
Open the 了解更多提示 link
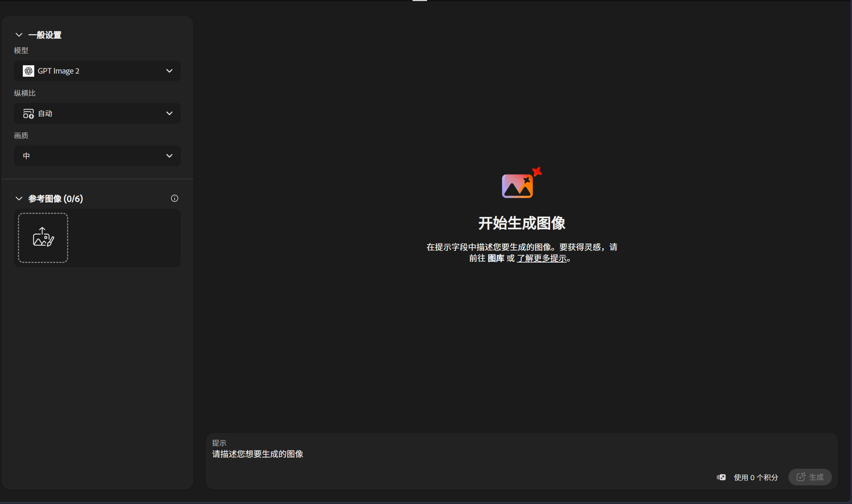coord(541,258)
